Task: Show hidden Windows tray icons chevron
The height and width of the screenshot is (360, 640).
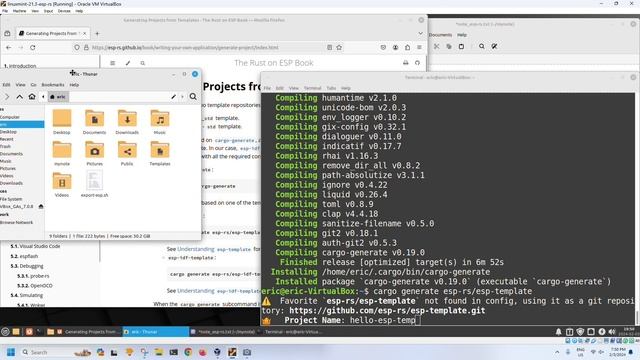Action: (x=557, y=352)
